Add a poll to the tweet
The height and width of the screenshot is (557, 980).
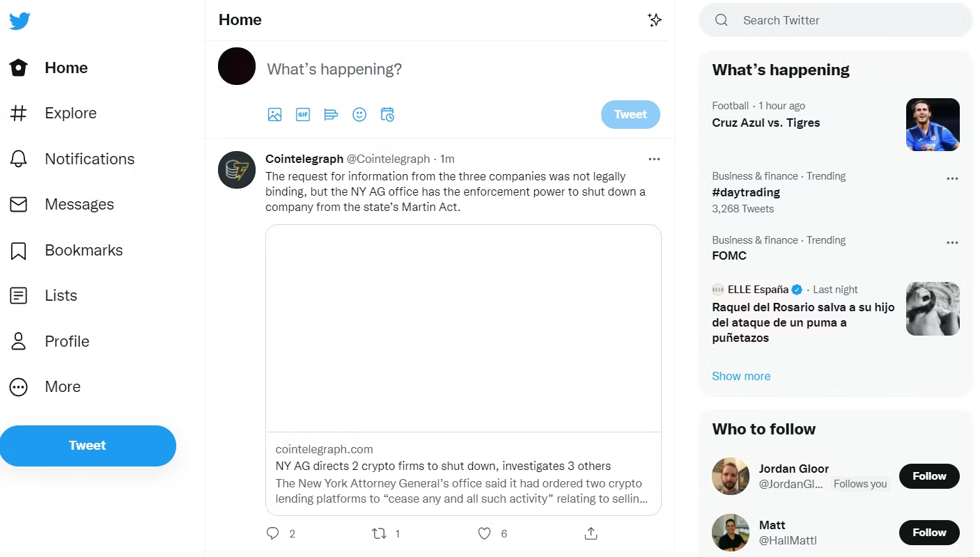(x=331, y=114)
